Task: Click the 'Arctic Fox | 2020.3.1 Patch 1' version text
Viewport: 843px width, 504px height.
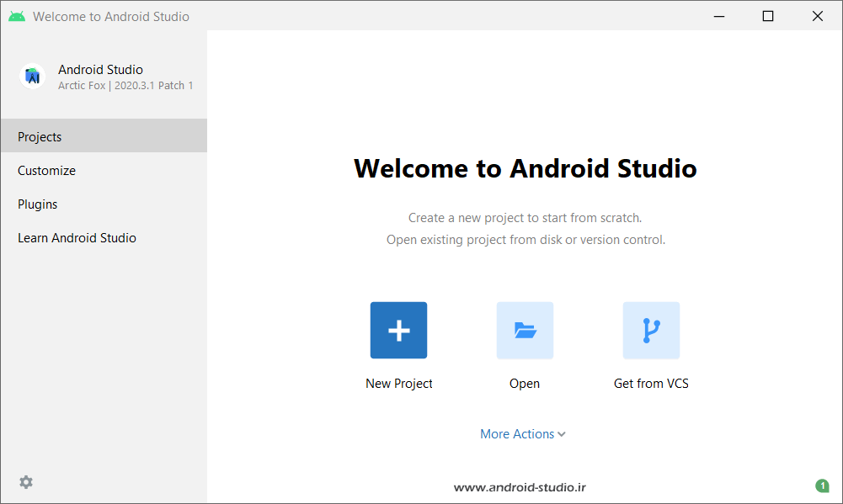Action: [x=125, y=86]
